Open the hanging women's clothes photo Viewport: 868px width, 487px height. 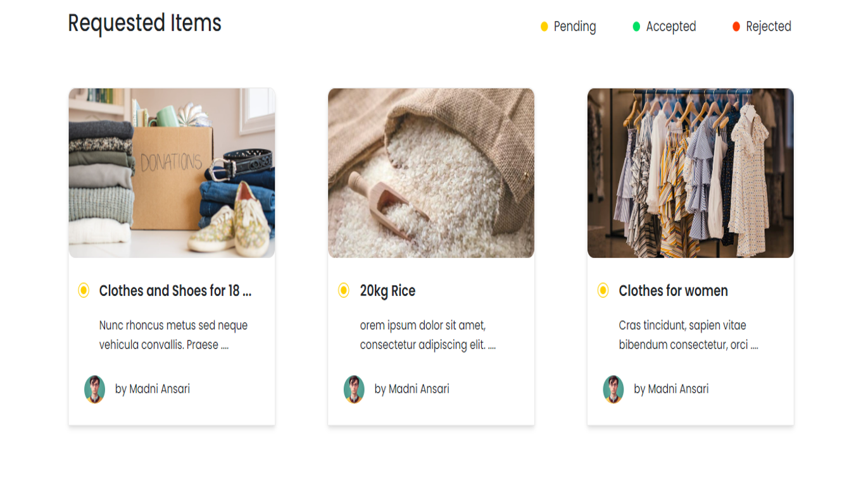(x=690, y=173)
